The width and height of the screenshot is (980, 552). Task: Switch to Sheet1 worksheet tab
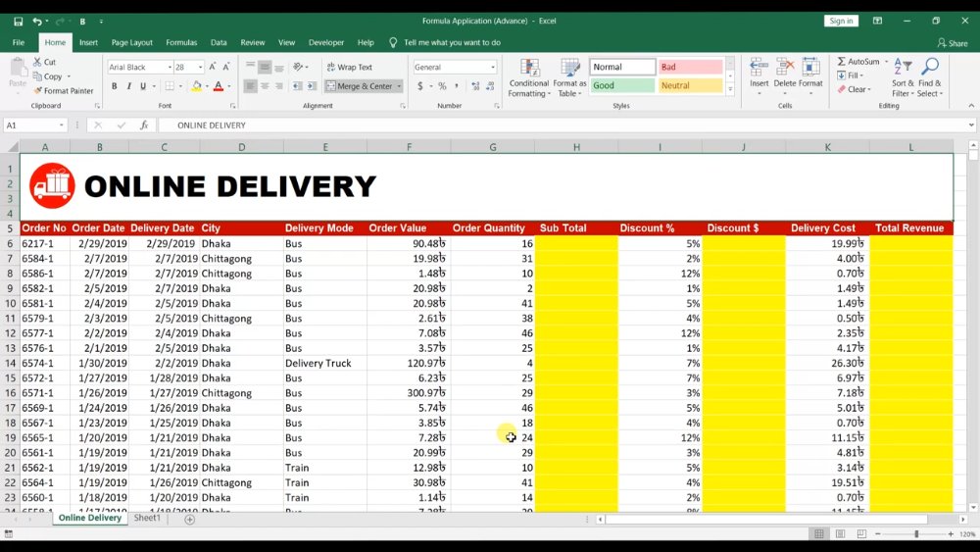click(x=147, y=518)
